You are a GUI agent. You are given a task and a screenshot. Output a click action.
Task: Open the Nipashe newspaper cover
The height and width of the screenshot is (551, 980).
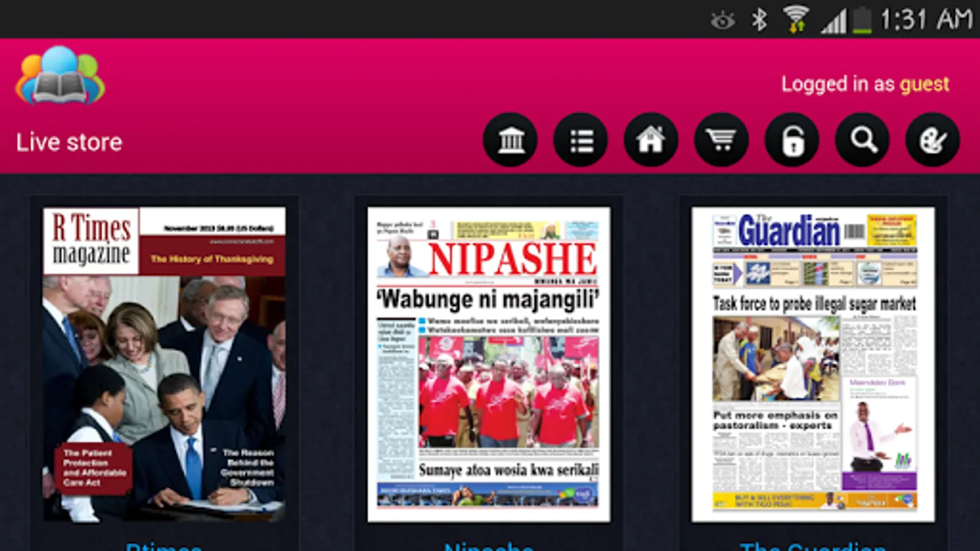pyautogui.click(x=489, y=364)
